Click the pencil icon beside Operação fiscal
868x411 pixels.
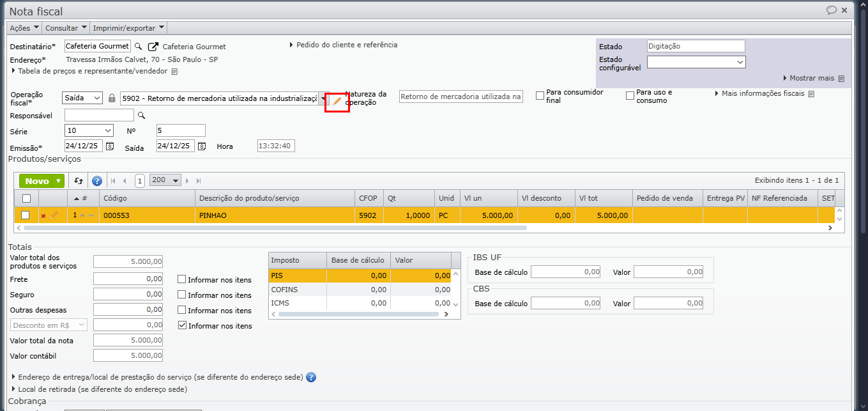[x=337, y=102]
